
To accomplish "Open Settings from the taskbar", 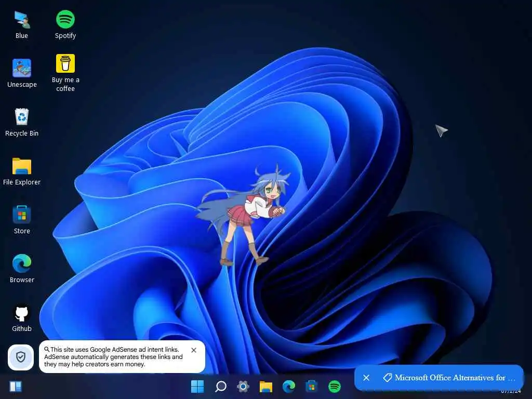I will point(243,386).
